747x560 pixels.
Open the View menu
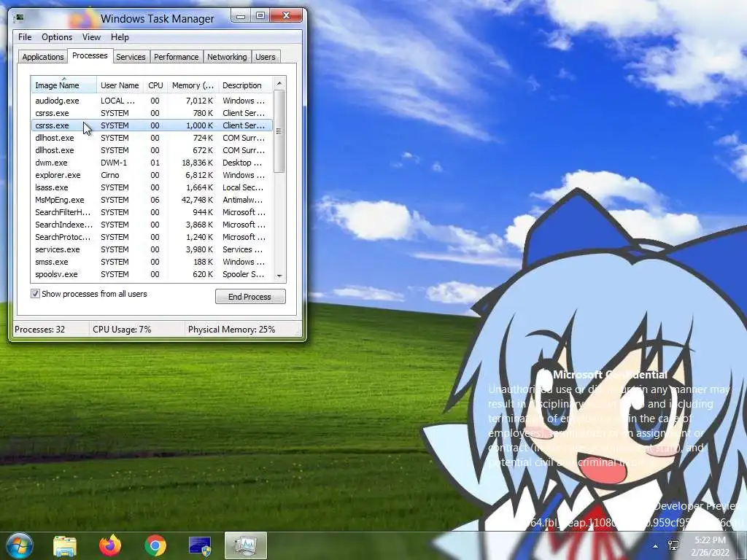pyautogui.click(x=91, y=37)
